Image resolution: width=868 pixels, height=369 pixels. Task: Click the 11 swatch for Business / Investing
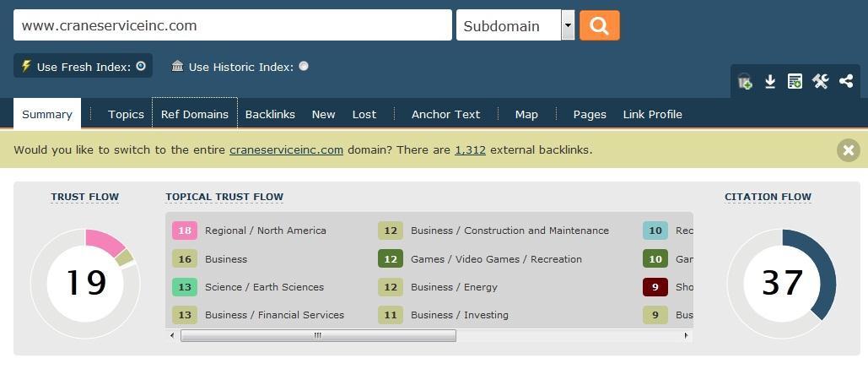click(x=391, y=315)
